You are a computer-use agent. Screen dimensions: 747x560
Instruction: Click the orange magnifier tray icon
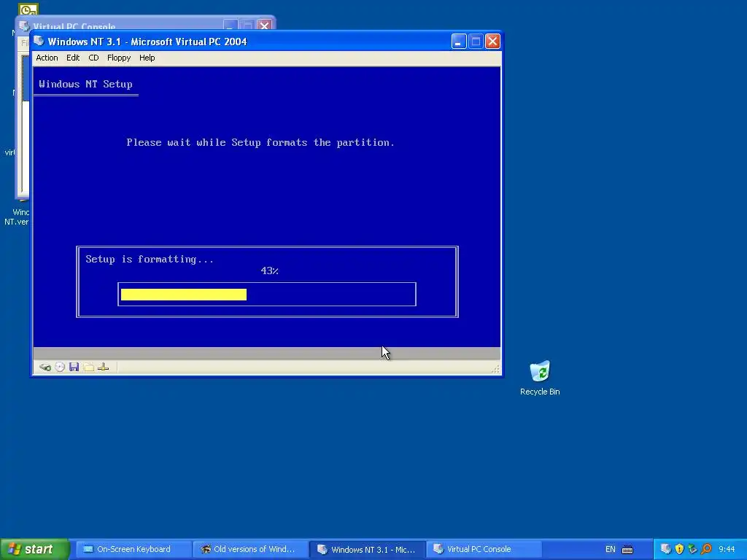point(706,549)
